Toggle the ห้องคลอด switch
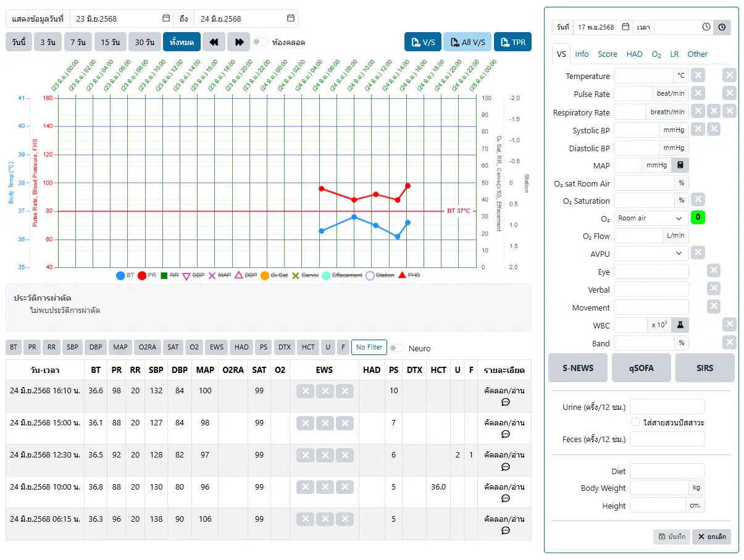The image size is (744, 560). point(260,42)
